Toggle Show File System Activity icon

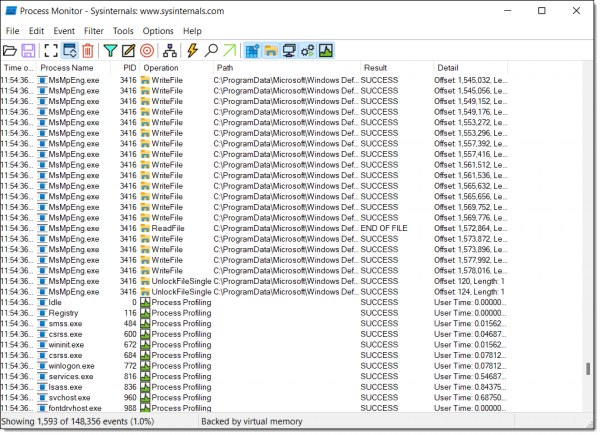pos(271,51)
